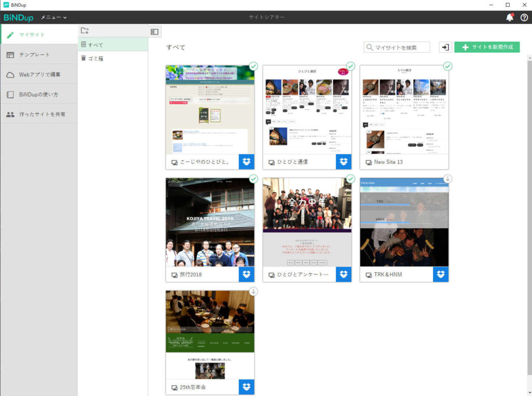
Task: Click the サイトを新規作成 button
Action: [x=487, y=47]
